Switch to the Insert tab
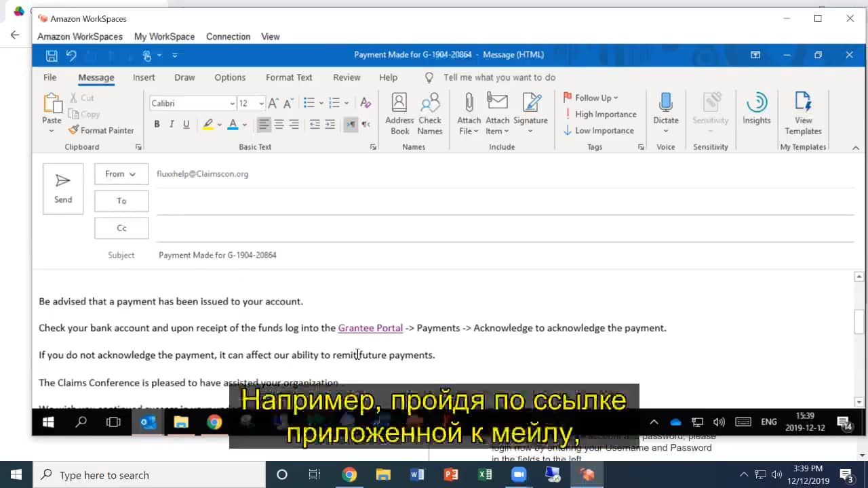Viewport: 868px width, 488px height. tap(144, 77)
